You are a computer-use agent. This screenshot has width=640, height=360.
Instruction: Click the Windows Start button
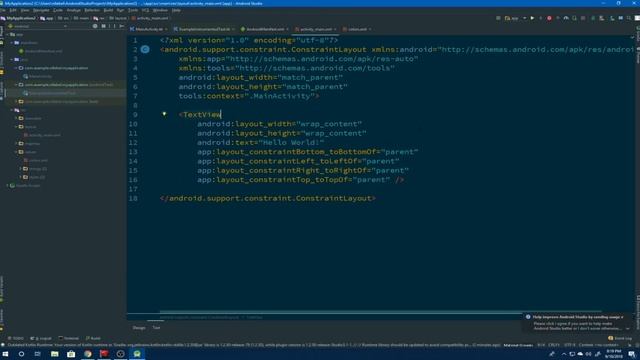[5, 354]
